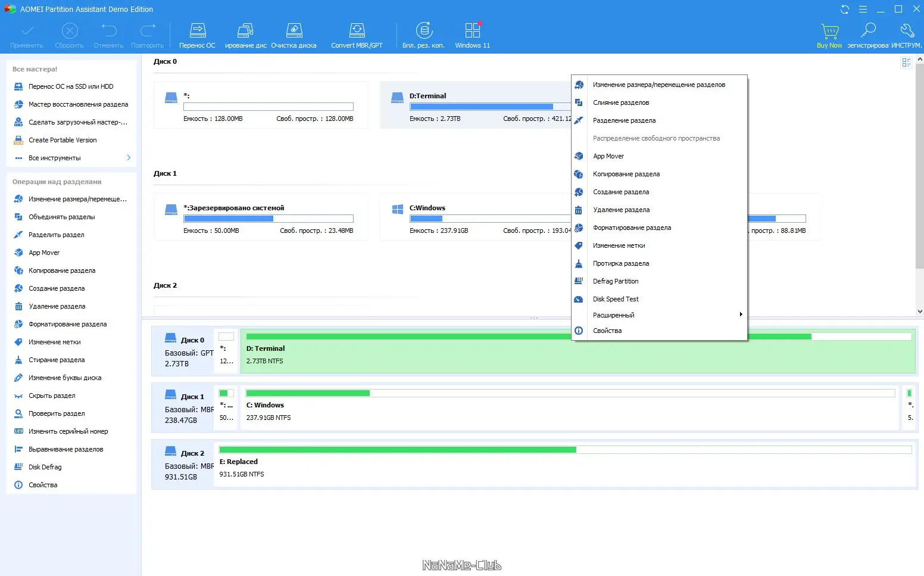Choose Разделение раздела in the context menu
Image resolution: width=924 pixels, height=576 pixels.
pyautogui.click(x=659, y=120)
